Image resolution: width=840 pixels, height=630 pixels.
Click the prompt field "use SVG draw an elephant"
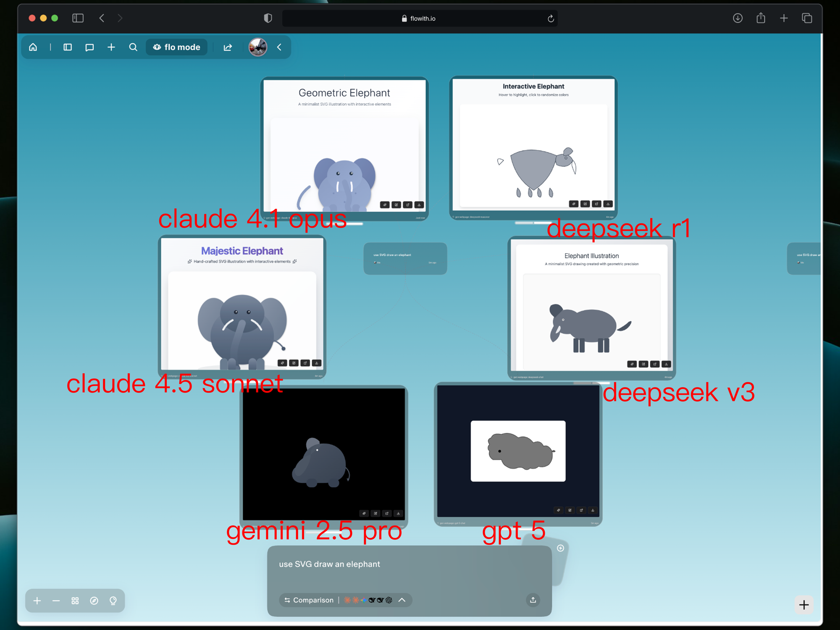pyautogui.click(x=329, y=564)
